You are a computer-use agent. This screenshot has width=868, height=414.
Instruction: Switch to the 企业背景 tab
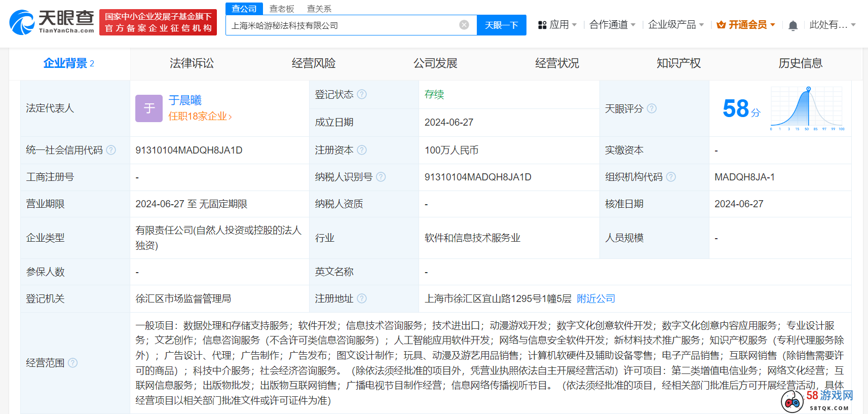69,63
